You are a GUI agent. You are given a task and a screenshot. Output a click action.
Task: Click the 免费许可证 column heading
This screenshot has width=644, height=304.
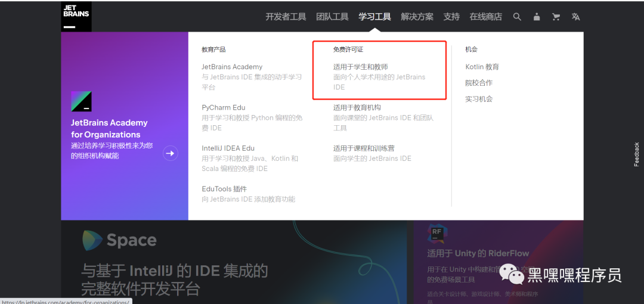pos(348,49)
